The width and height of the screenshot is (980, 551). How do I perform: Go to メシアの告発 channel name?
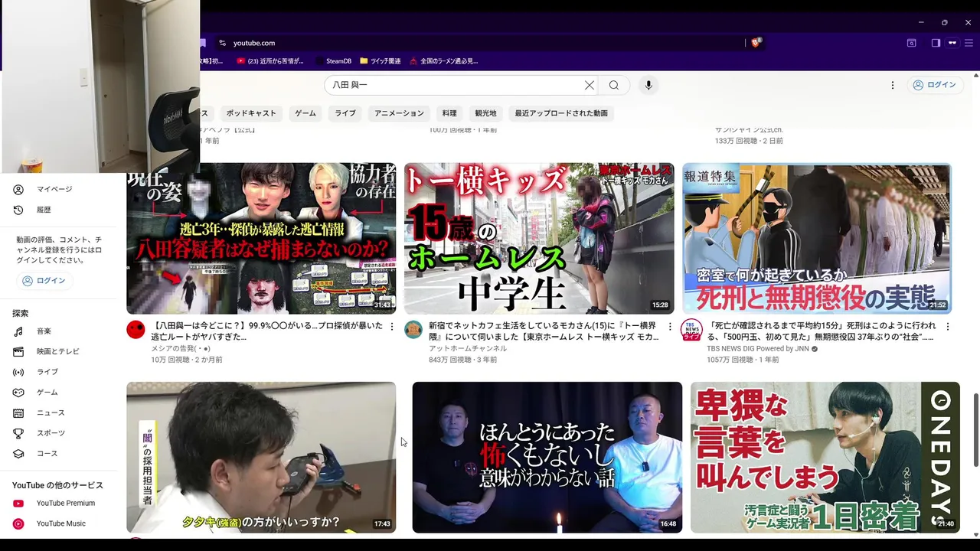coord(180,348)
